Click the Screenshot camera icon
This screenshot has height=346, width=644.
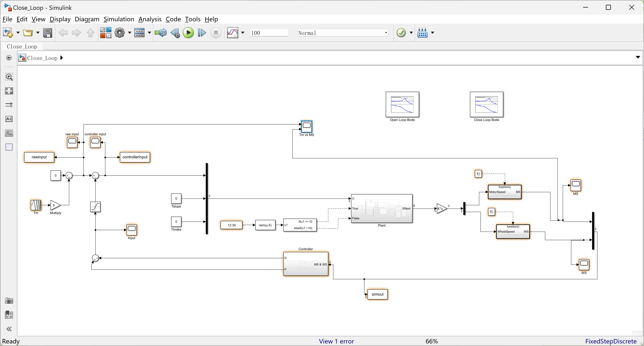(x=9, y=301)
